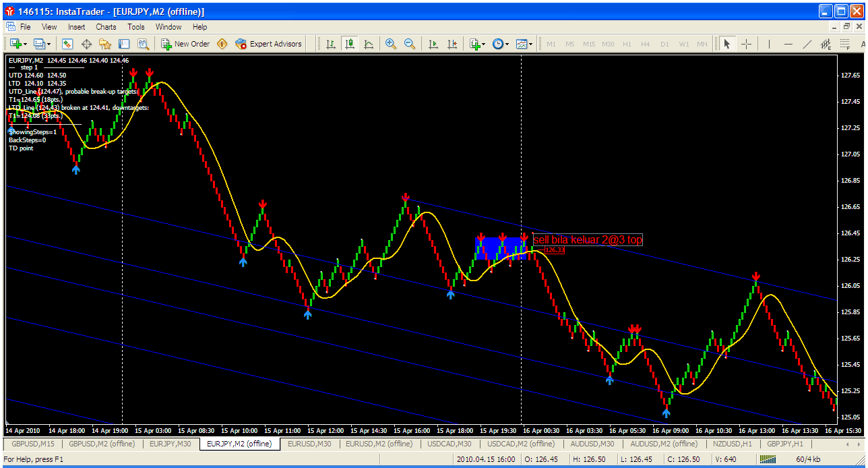Select the vertical line drawing tool
Viewport: 868px width, 468px height.
click(x=769, y=44)
